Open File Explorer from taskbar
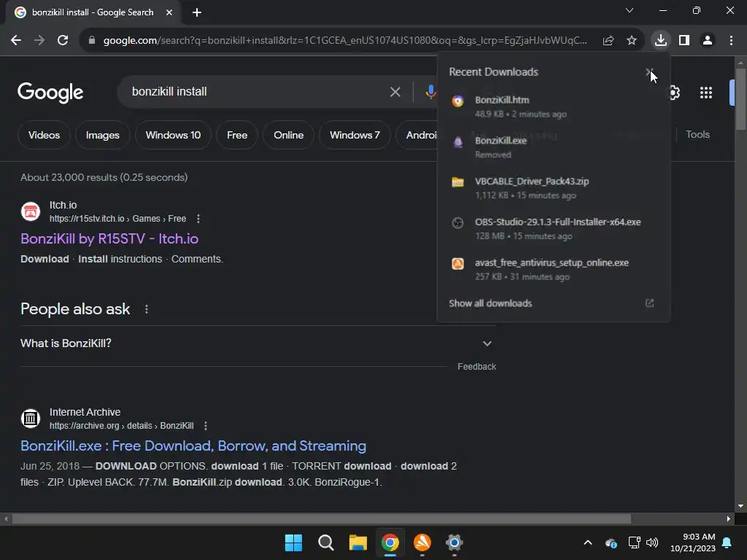 coord(357,542)
